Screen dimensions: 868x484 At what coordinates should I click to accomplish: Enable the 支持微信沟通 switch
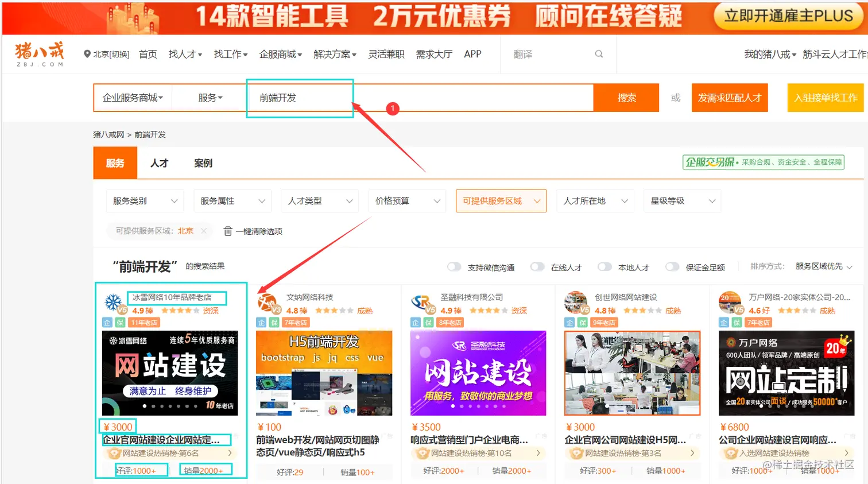[x=454, y=267]
